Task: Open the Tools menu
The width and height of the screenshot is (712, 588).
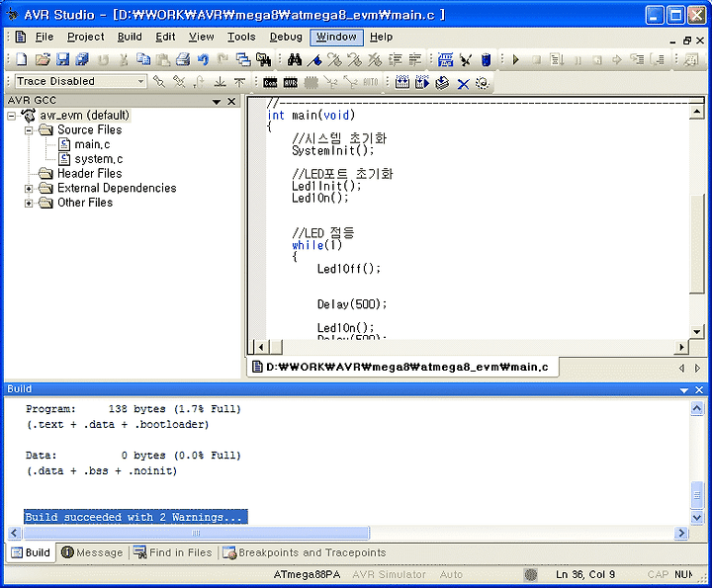Action: point(241,37)
